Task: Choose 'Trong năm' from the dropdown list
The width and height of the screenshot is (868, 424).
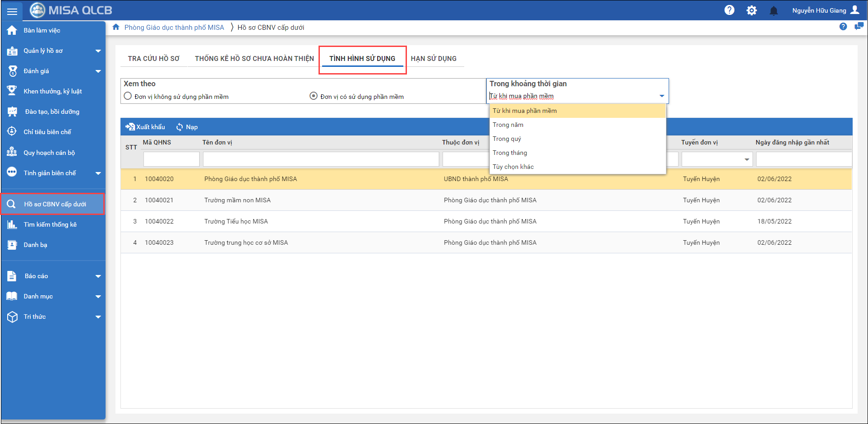Action: coord(508,125)
